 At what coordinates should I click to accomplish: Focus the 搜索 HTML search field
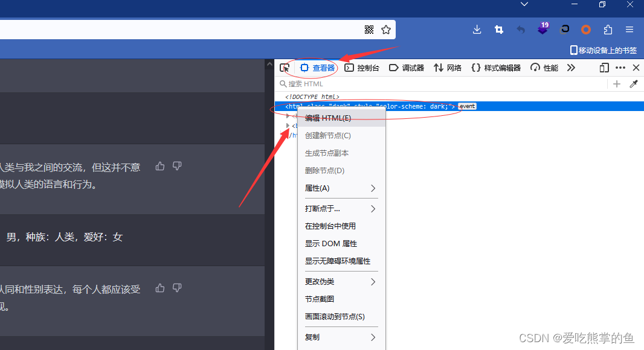440,84
